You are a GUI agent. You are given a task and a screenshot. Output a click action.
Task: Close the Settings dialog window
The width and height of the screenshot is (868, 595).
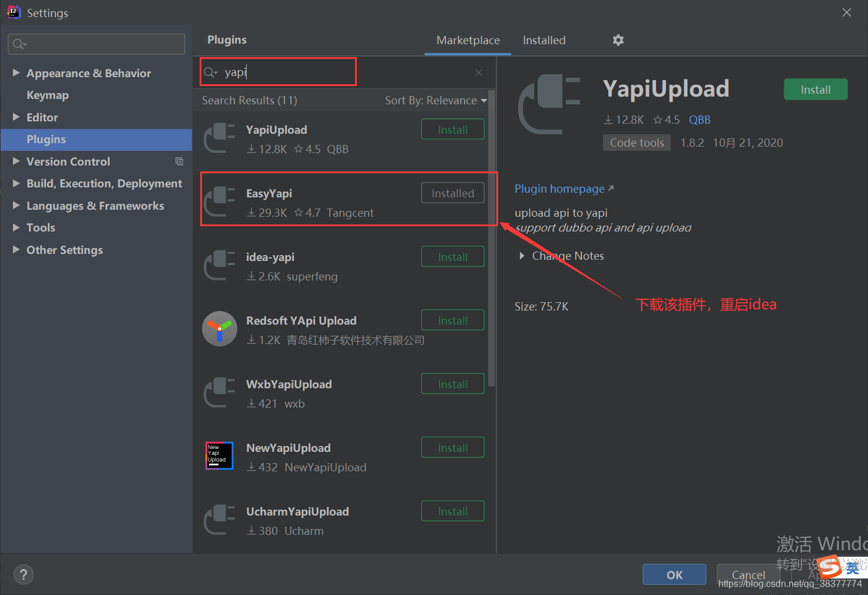847,12
